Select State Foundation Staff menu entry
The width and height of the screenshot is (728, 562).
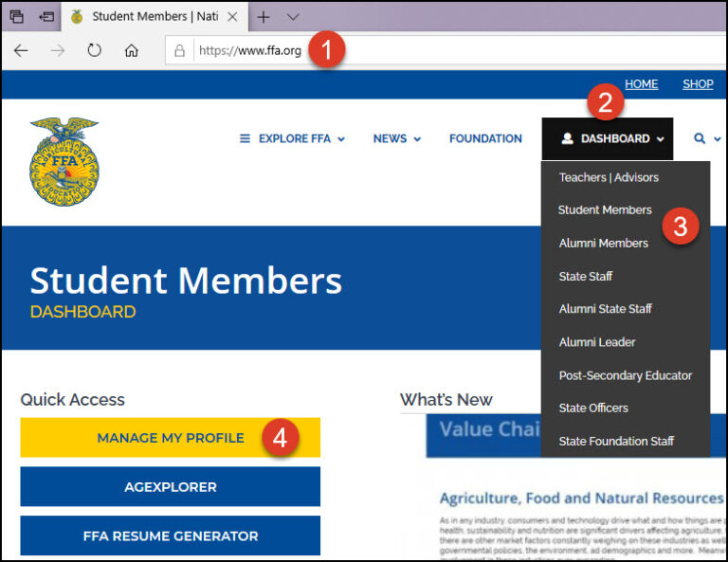pyautogui.click(x=616, y=442)
